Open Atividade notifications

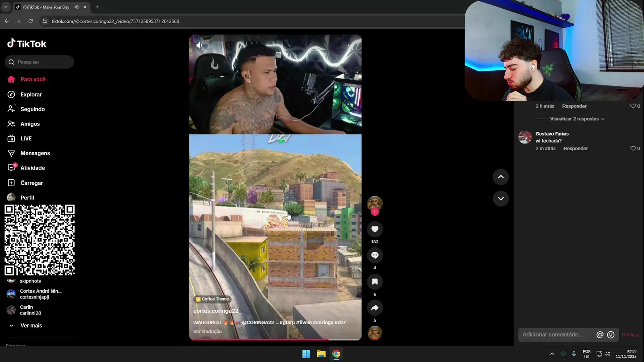[x=32, y=168]
